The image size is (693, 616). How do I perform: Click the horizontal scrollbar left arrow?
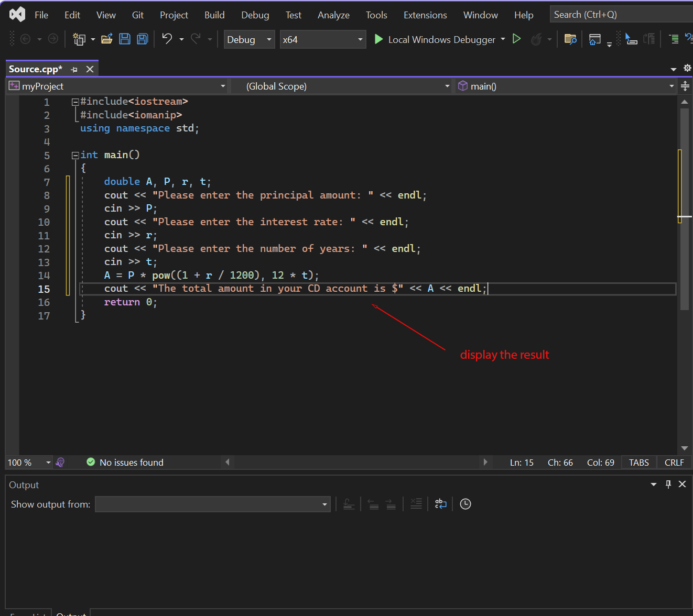pyautogui.click(x=228, y=462)
